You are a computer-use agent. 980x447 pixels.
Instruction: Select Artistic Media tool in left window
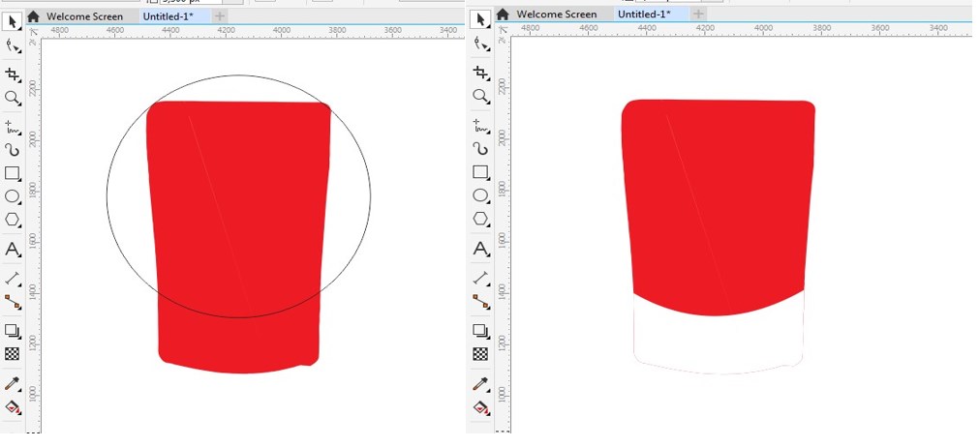(12, 150)
